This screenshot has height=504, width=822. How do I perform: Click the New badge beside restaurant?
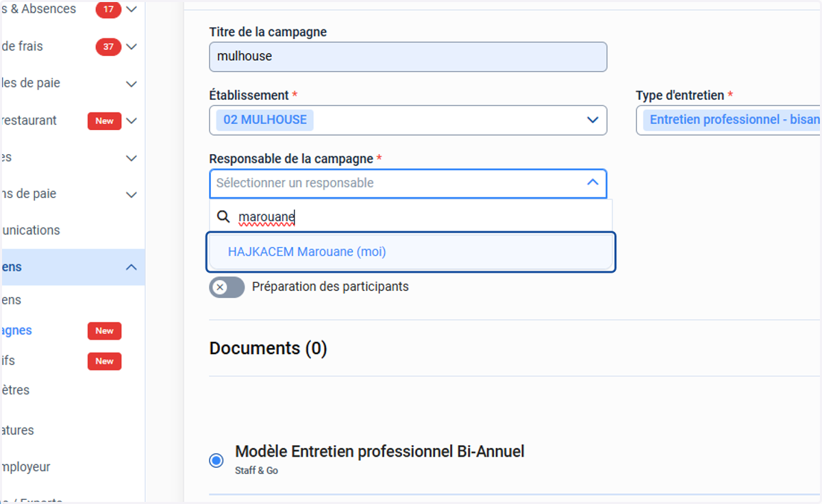[104, 121]
